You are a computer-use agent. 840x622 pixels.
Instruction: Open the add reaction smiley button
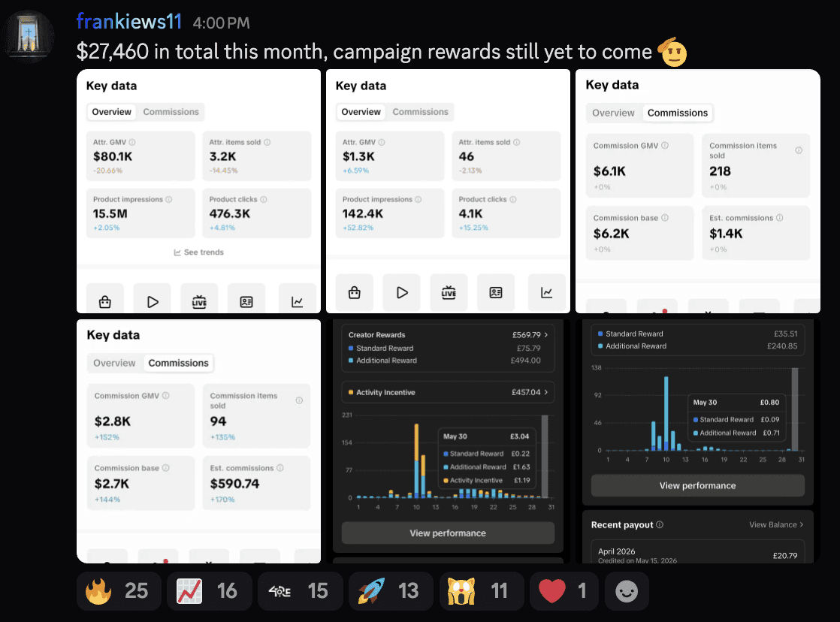627,591
